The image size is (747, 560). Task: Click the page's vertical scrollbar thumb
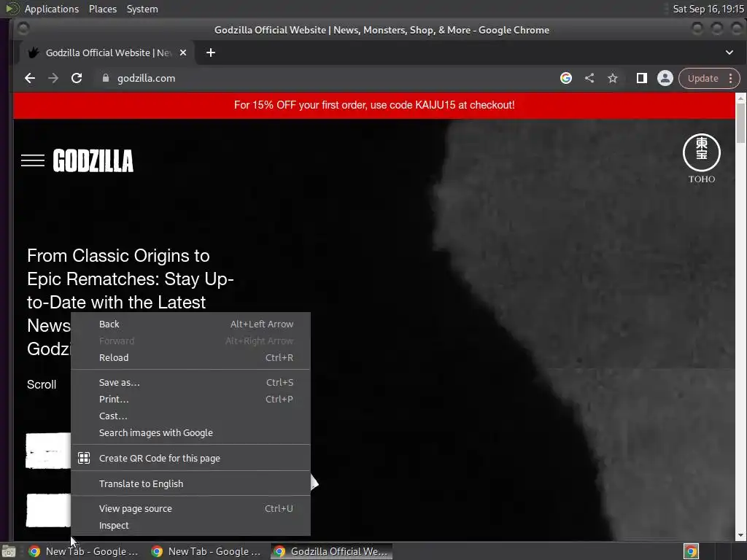[741, 122]
